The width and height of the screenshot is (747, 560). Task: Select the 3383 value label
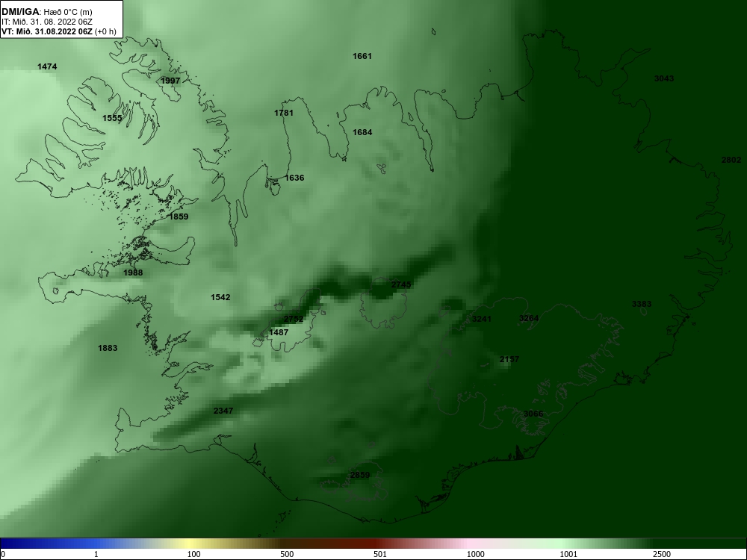pos(642,304)
